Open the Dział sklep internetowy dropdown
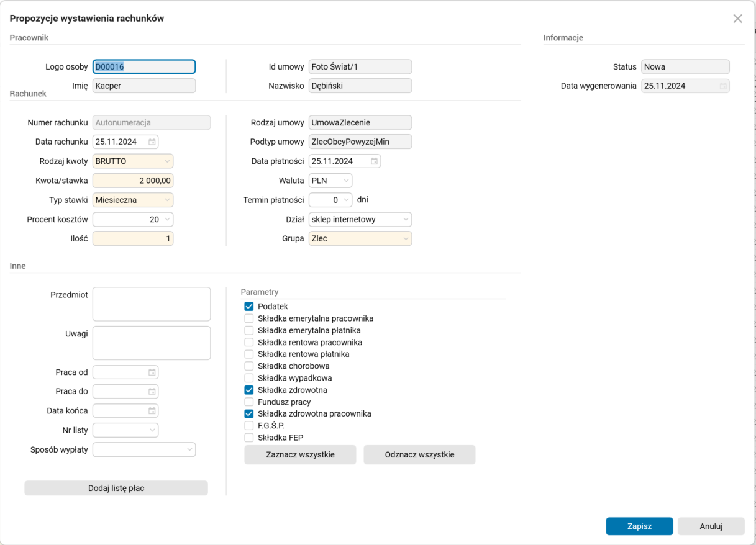 (406, 220)
